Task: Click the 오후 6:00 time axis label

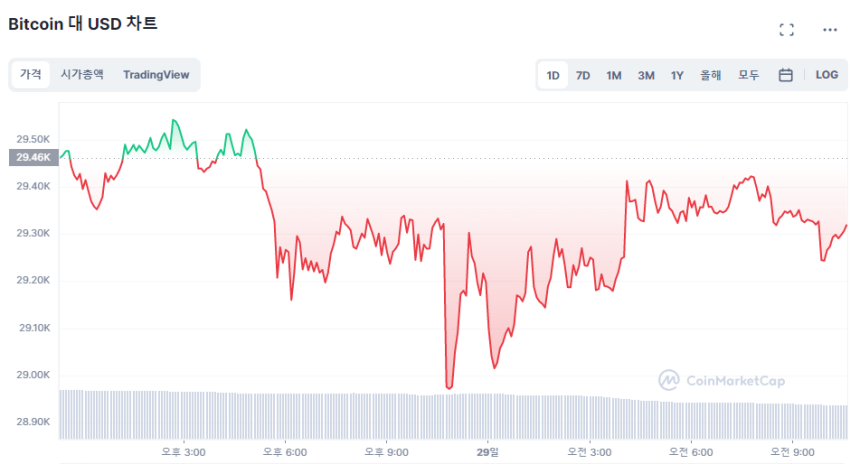Action: pyautogui.click(x=286, y=452)
